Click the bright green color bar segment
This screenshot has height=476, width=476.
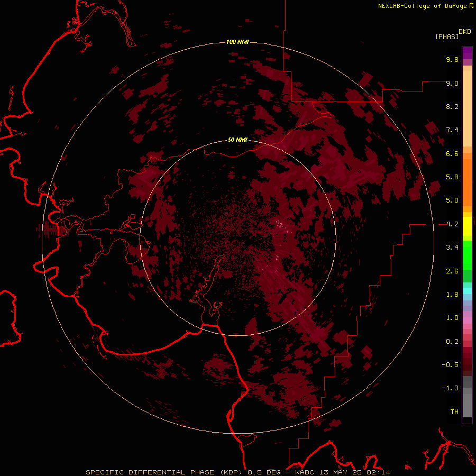pos(467,255)
